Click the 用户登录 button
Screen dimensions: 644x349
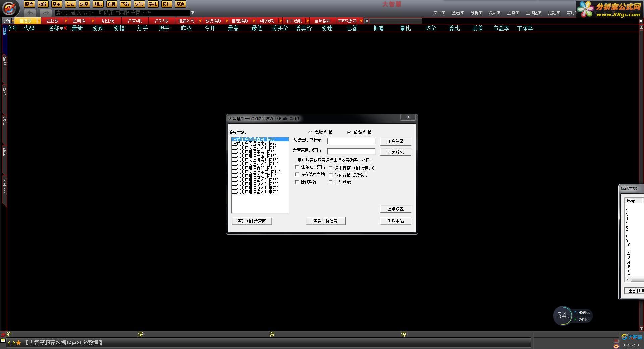(395, 141)
